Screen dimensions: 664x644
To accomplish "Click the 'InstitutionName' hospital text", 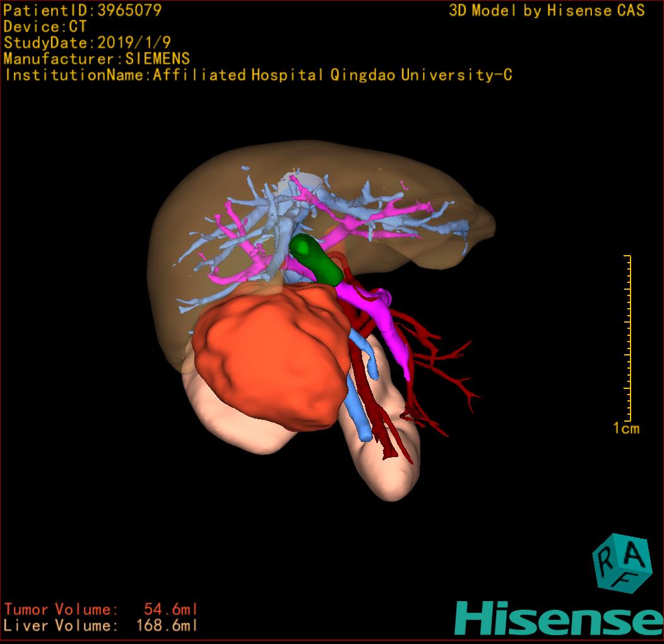I will click(259, 75).
